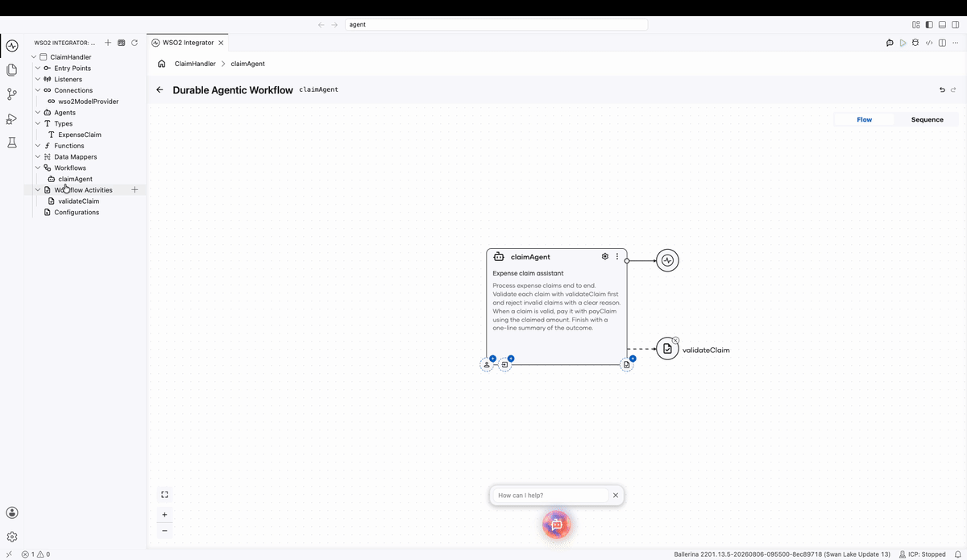
Task: Click the ClaimHandler breadcrumb link
Action: 195,64
